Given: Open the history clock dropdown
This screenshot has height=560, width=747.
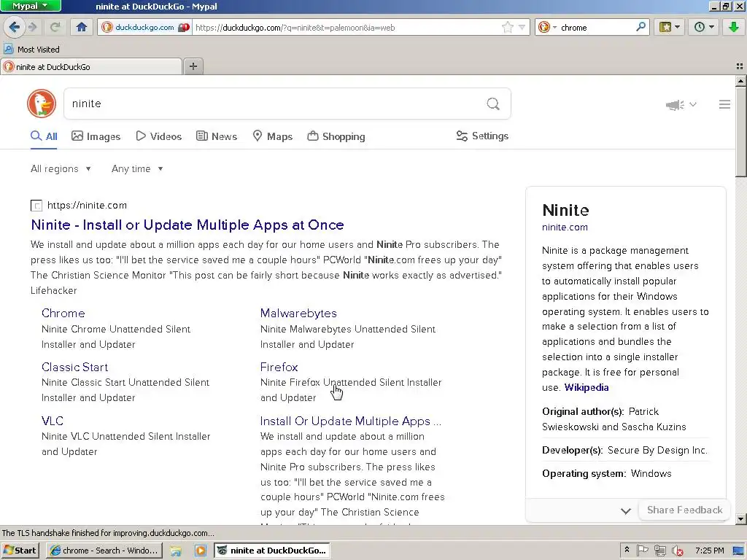Looking at the screenshot, I should 704,27.
